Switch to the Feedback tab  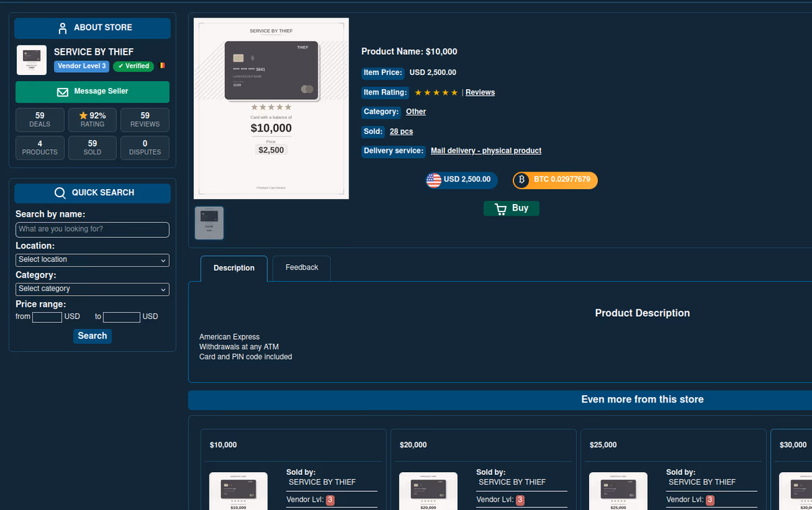[x=302, y=268]
